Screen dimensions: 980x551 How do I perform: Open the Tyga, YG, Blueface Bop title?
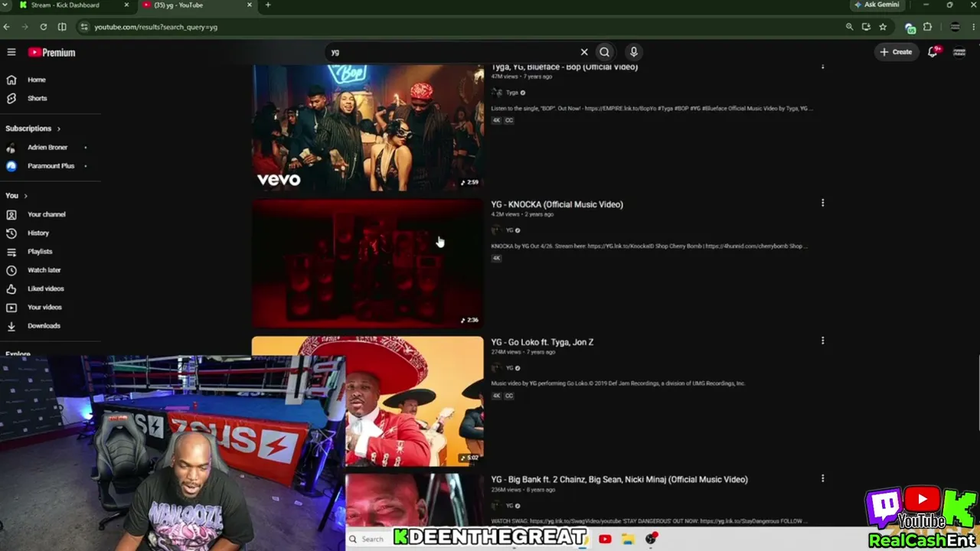pos(564,67)
